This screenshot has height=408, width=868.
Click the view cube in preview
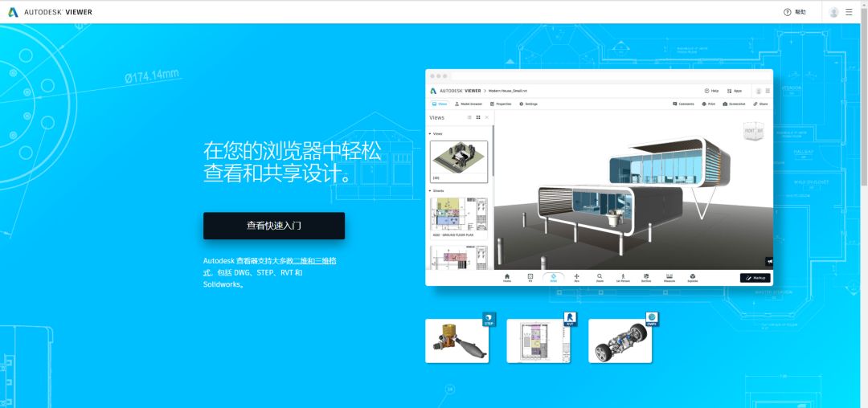click(x=753, y=131)
